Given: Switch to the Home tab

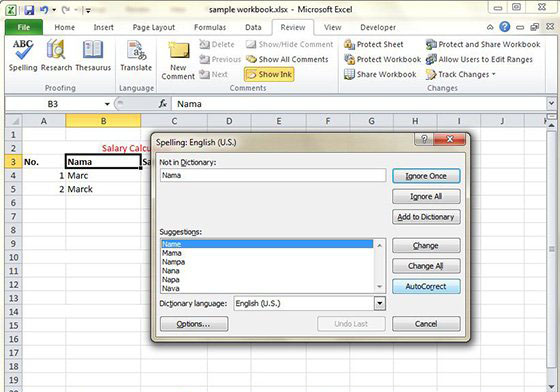Looking at the screenshot, I should click(65, 27).
